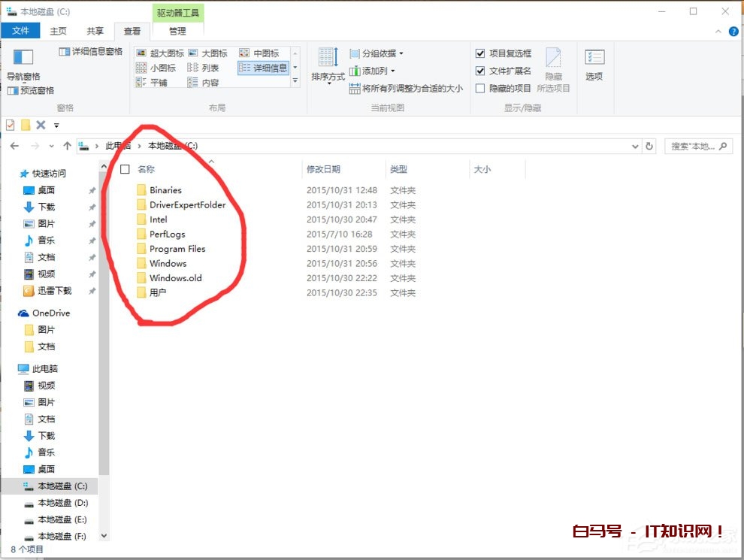The height and width of the screenshot is (560, 744).
Task: Select the 列表 view layout
Action: 204,67
